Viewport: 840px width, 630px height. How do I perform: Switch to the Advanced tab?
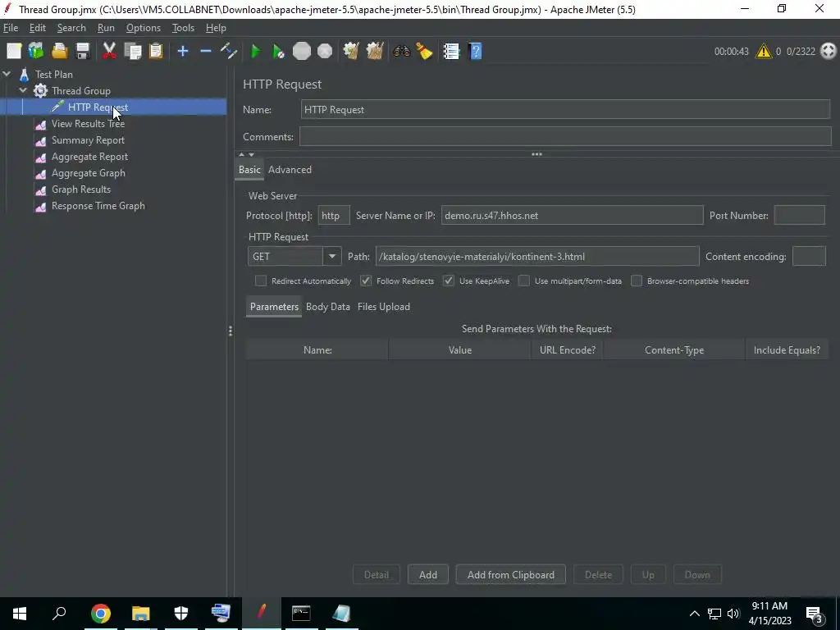point(290,170)
